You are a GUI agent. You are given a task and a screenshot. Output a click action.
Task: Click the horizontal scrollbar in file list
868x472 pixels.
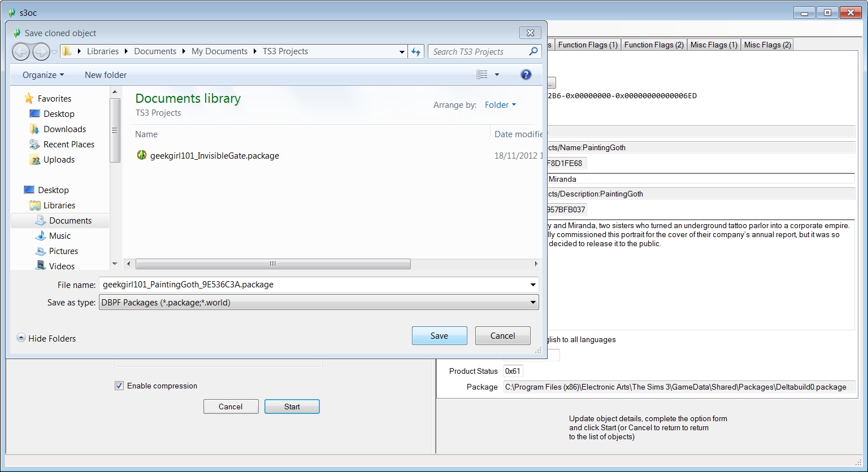[273, 264]
